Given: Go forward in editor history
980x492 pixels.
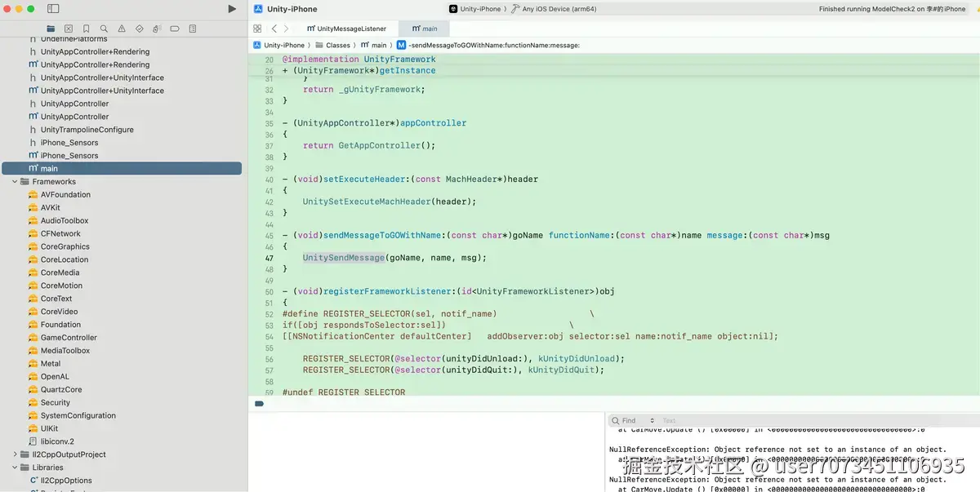Looking at the screenshot, I should (287, 29).
